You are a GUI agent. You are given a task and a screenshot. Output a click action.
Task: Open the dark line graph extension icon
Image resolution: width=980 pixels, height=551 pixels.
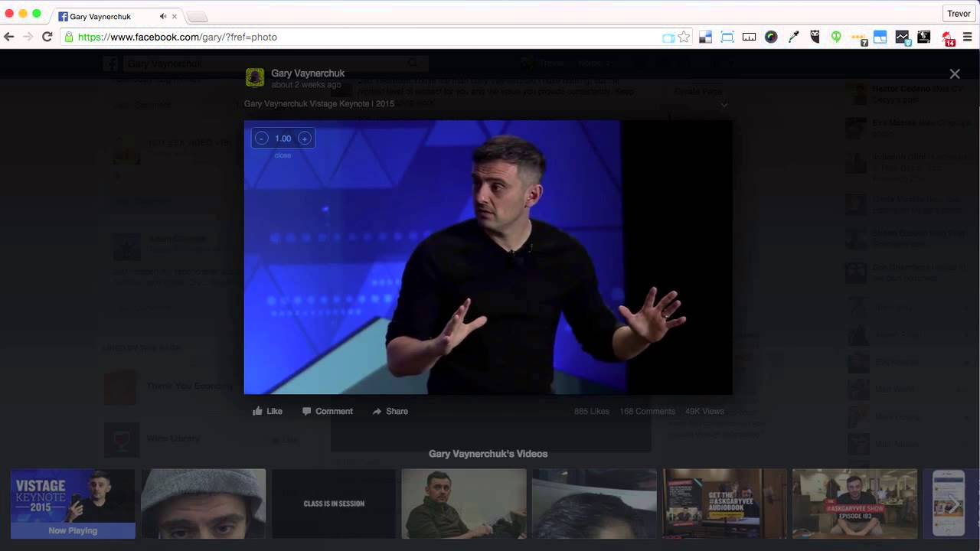pos(902,37)
